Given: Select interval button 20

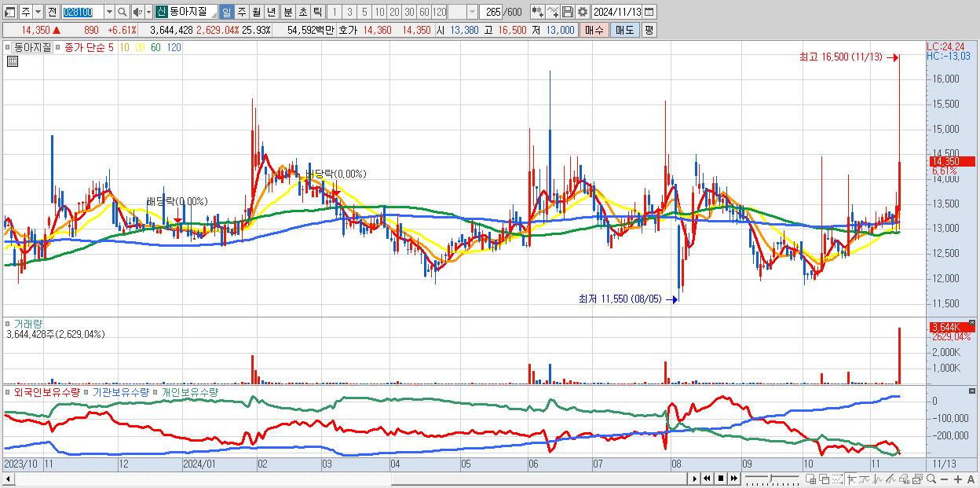Looking at the screenshot, I should point(394,12).
